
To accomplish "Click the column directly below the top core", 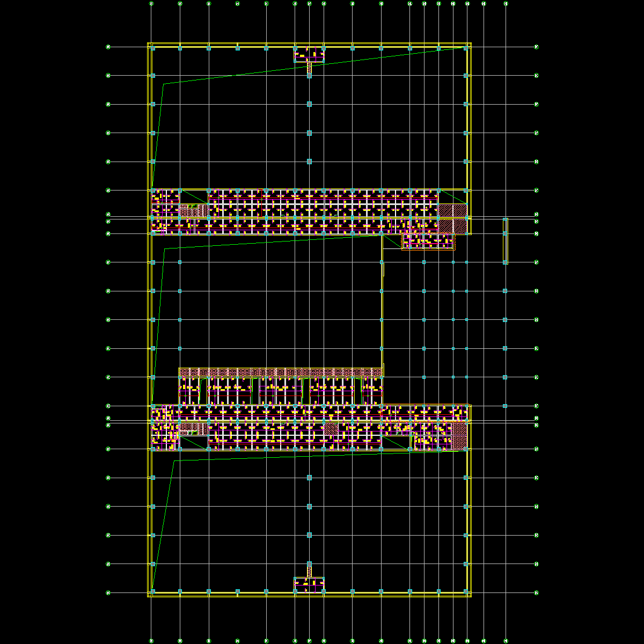I will pos(309,76).
